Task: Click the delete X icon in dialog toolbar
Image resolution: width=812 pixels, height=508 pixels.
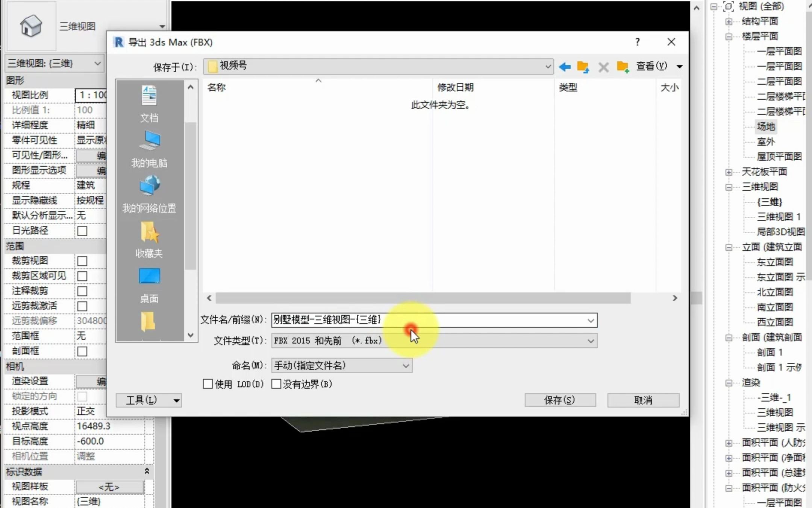Action: click(x=603, y=67)
